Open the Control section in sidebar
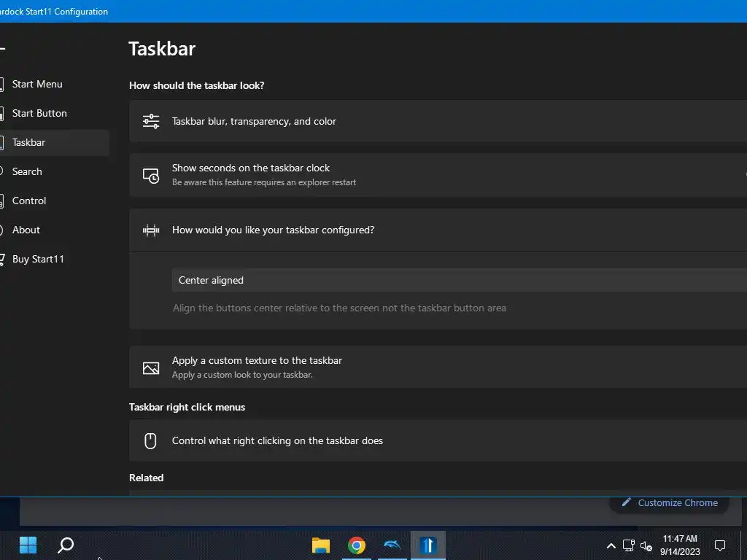747x560 pixels. point(29,201)
